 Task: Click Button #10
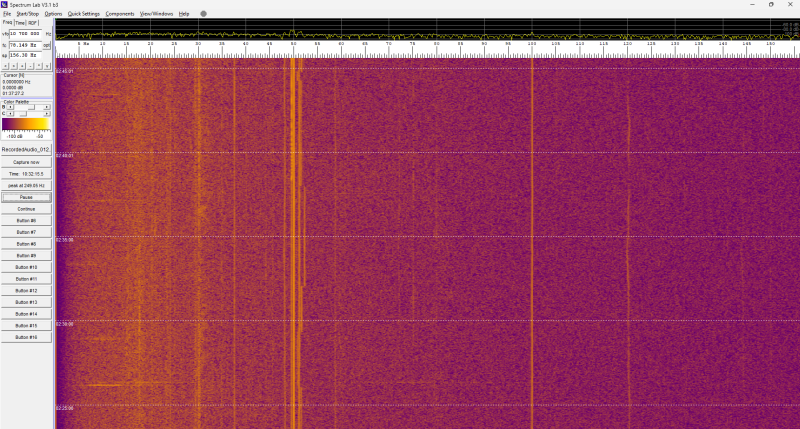[26, 267]
